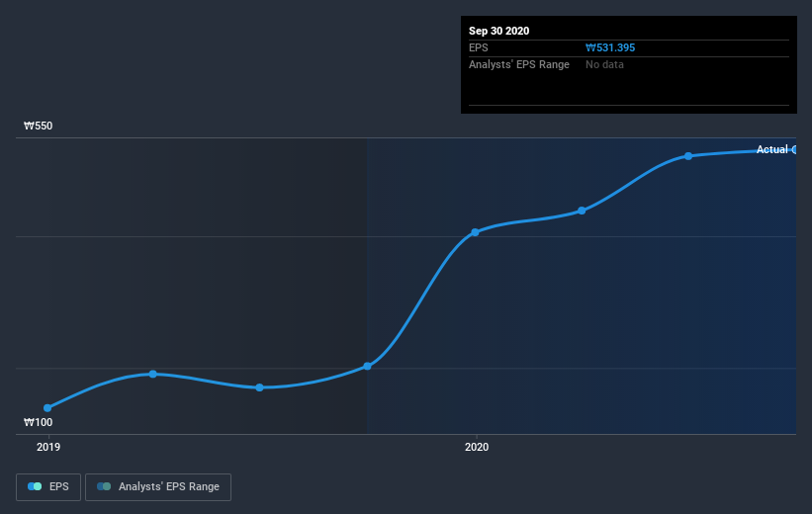The width and height of the screenshot is (812, 514).
Task: Toggle the EPS legend button
Action: (48, 487)
